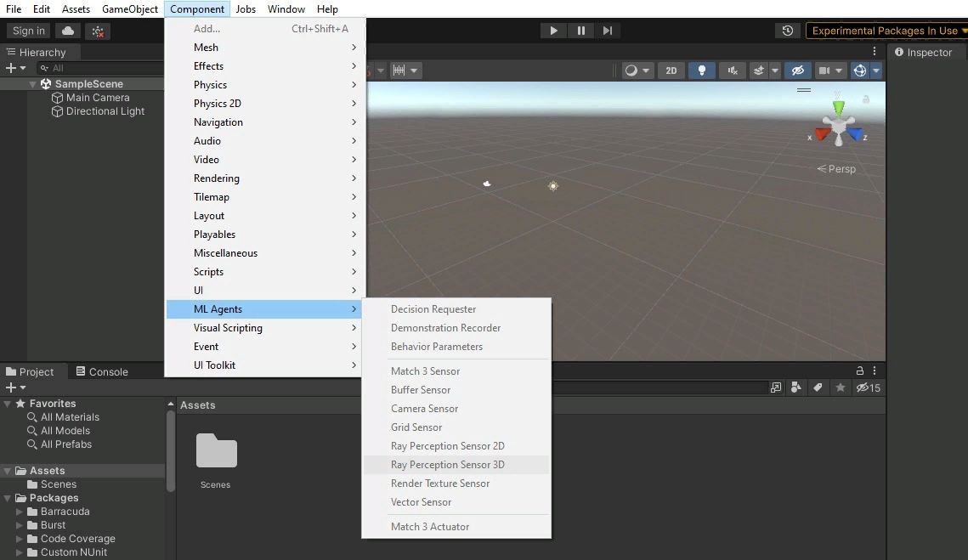Click the collaborate icon beside the cloud
The image size is (968, 560).
(98, 31)
